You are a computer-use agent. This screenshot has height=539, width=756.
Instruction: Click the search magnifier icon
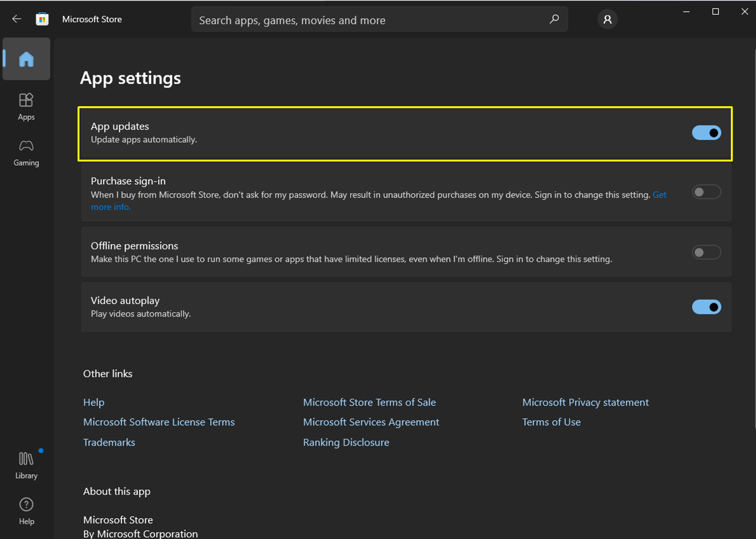coord(554,19)
